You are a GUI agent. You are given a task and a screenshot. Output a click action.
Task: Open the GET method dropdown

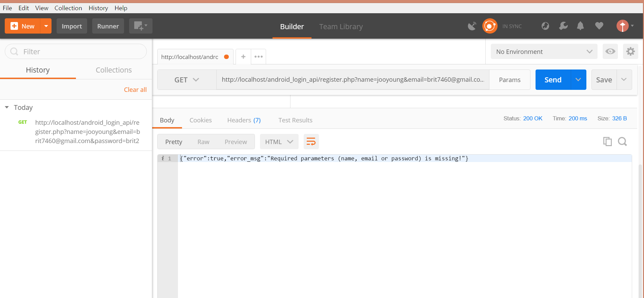tap(187, 80)
